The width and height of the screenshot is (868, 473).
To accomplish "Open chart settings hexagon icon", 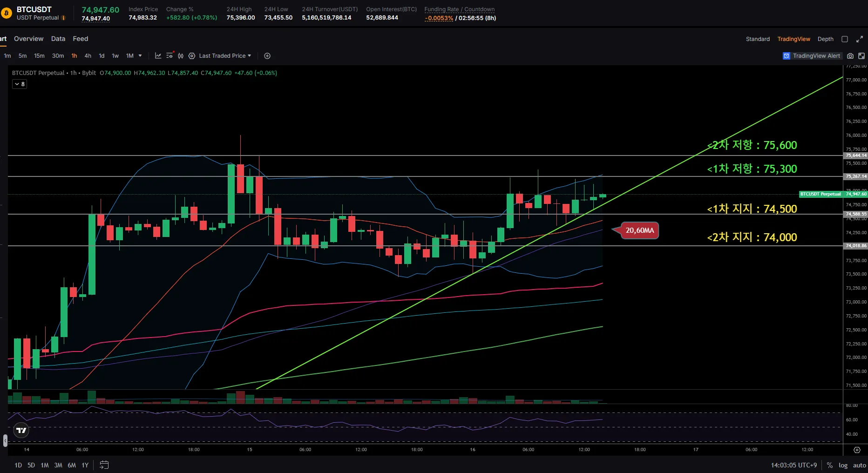I will point(192,56).
